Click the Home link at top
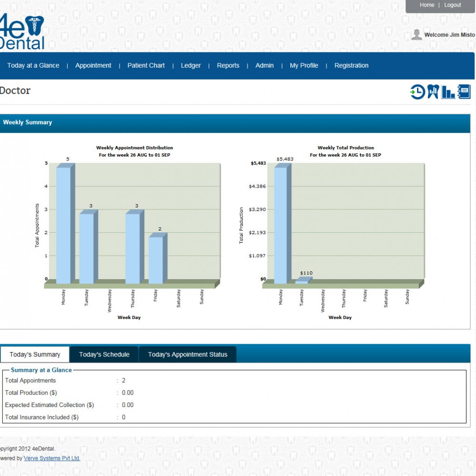 (x=427, y=5)
